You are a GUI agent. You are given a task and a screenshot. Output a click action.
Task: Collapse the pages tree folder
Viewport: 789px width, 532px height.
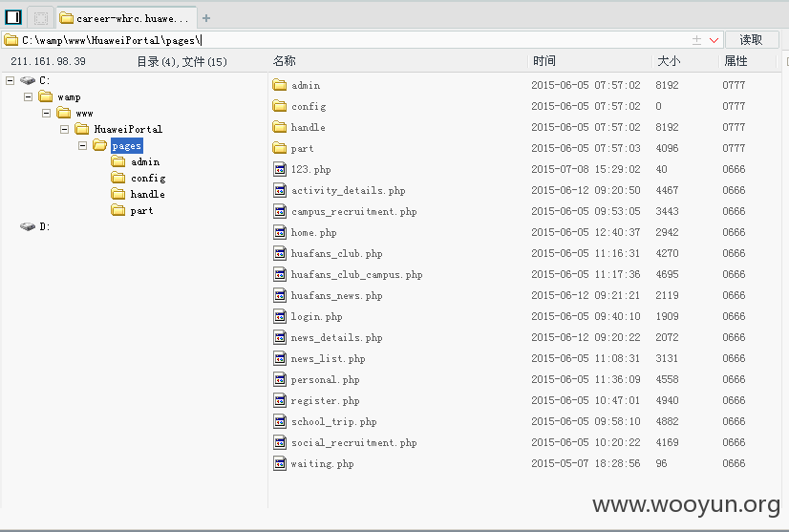pyautogui.click(x=82, y=145)
